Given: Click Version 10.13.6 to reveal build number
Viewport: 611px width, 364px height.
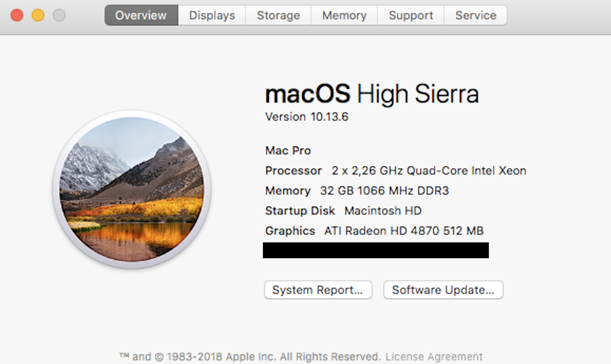Looking at the screenshot, I should tap(307, 117).
